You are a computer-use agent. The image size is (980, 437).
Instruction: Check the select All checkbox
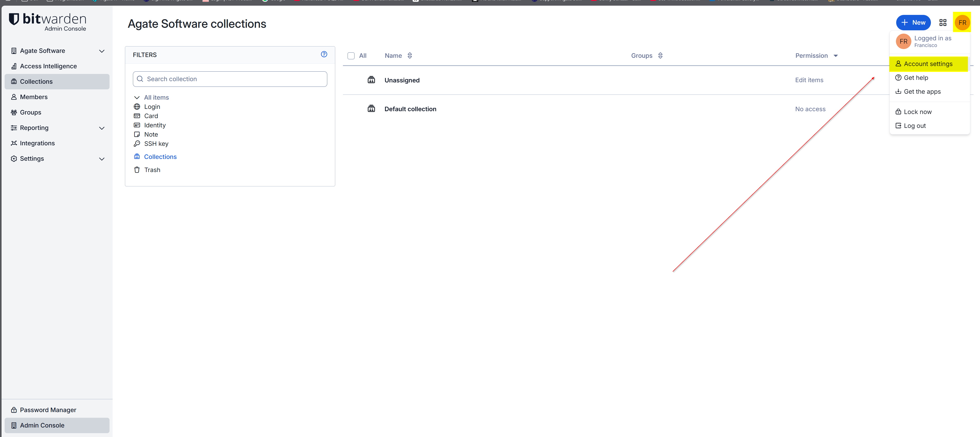(x=351, y=56)
